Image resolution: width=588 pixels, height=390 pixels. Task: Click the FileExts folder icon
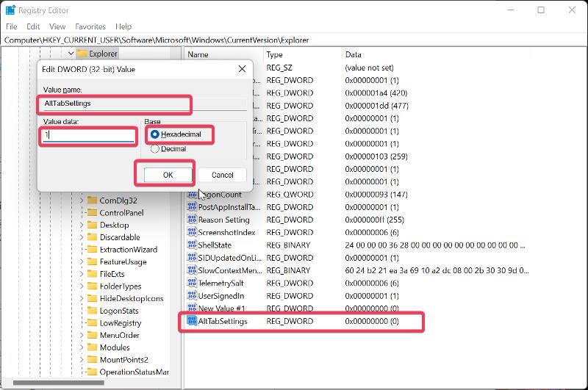click(93, 274)
